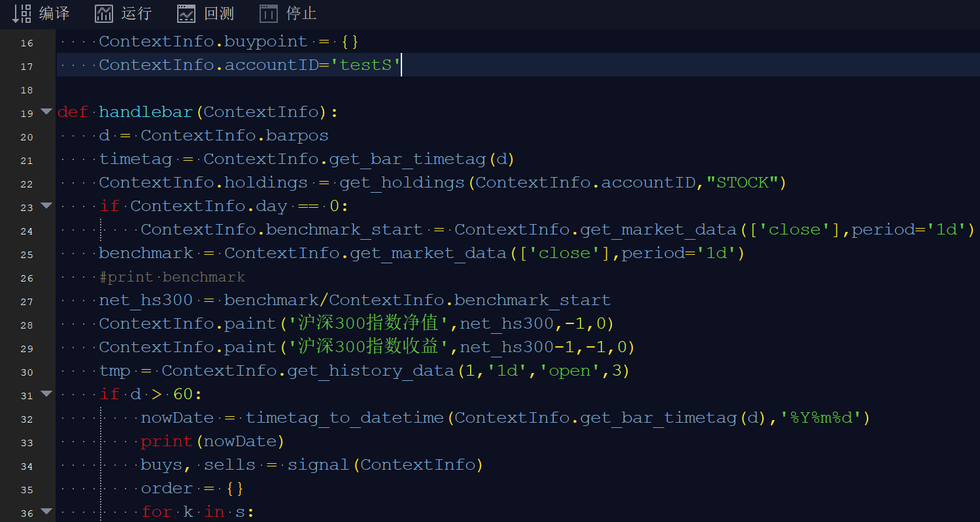The width and height of the screenshot is (980, 522).
Task: Click line number 18 in gutter
Action: click(x=26, y=90)
